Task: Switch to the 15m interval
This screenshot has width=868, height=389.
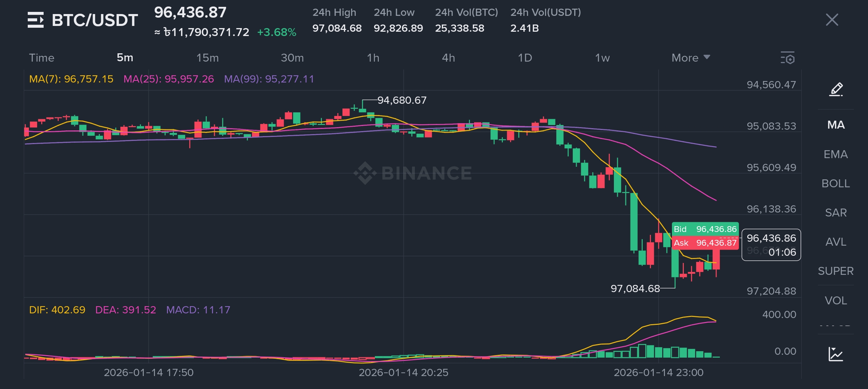Action: [x=207, y=58]
